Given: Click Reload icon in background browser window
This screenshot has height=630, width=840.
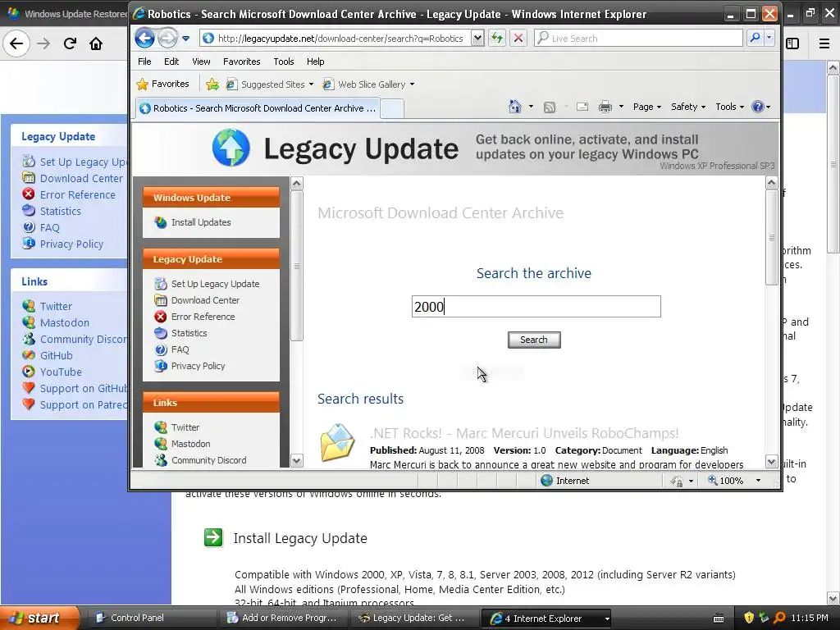Looking at the screenshot, I should pyautogui.click(x=70, y=43).
